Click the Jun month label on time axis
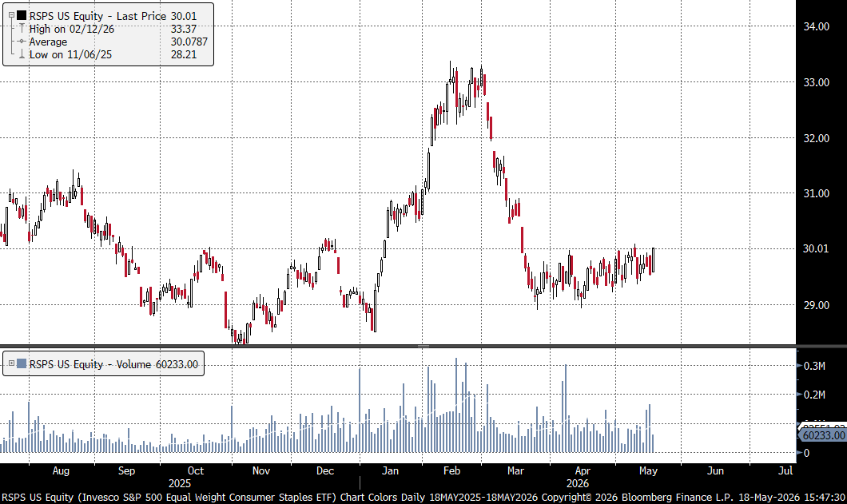Viewport: 847px width, 504px height. (715, 470)
